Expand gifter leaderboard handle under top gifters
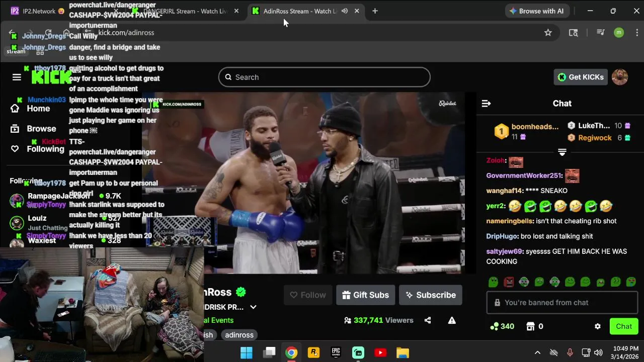Image resolution: width=644 pixels, height=362 pixels. pos(562,152)
